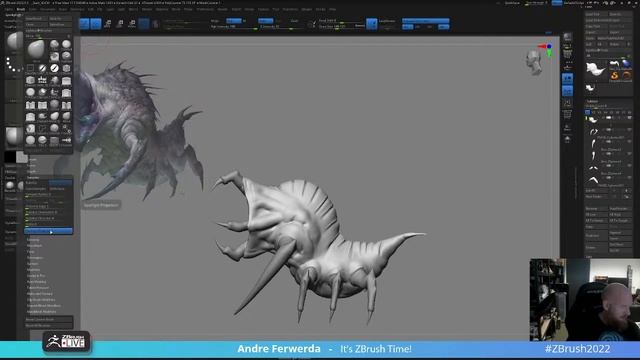Toggle Edit mode button in top shelf
640x360 pixels.
[84, 24]
